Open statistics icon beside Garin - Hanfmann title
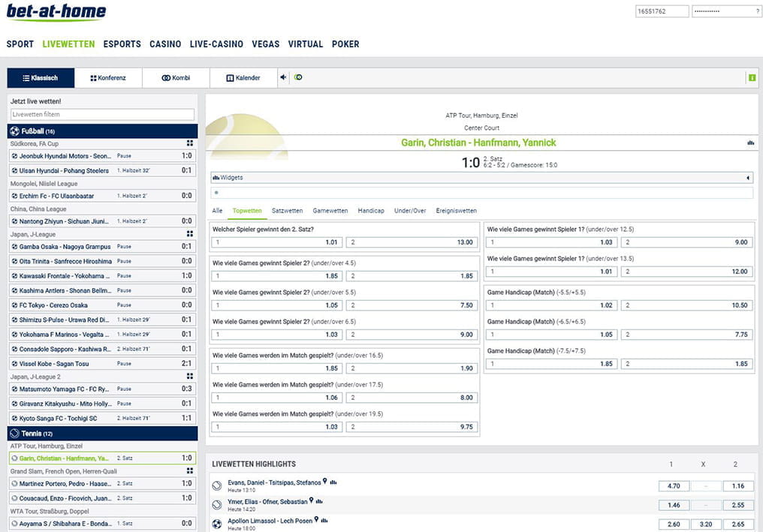The image size is (763, 532). pyautogui.click(x=750, y=143)
